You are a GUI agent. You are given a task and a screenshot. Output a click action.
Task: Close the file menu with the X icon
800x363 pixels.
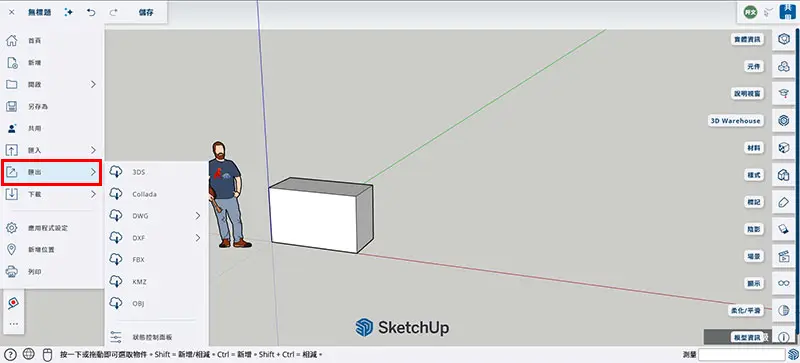pyautogui.click(x=12, y=12)
